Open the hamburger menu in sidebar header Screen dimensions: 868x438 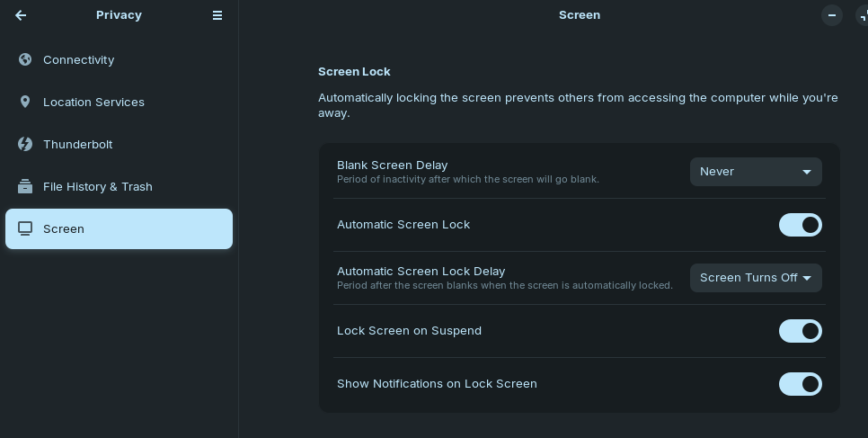tap(217, 15)
